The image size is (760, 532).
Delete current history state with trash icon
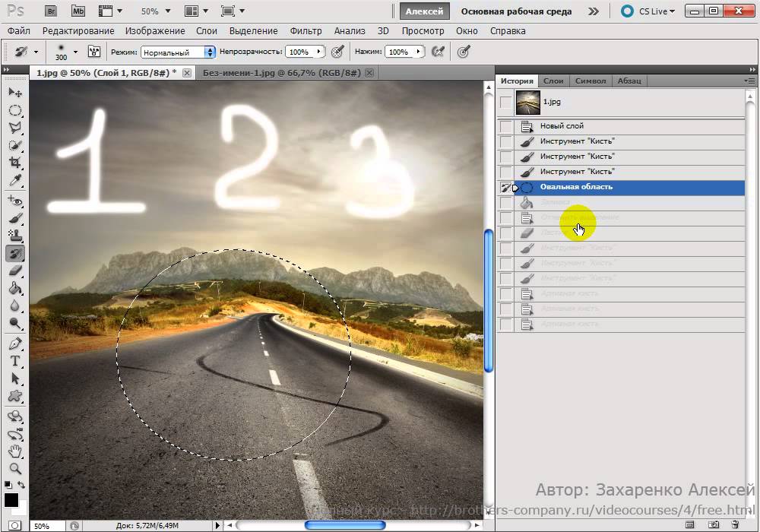click(x=735, y=524)
